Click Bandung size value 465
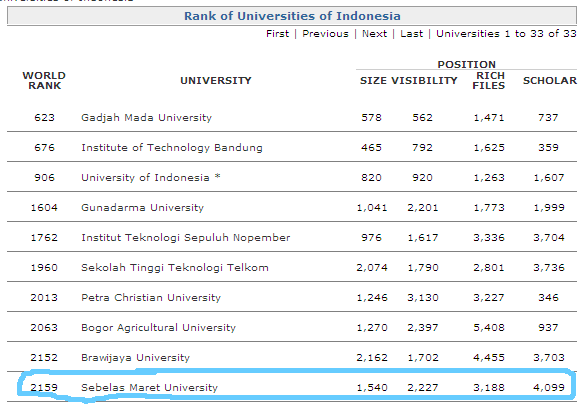Viewport: 586px width, 407px height. point(371,148)
